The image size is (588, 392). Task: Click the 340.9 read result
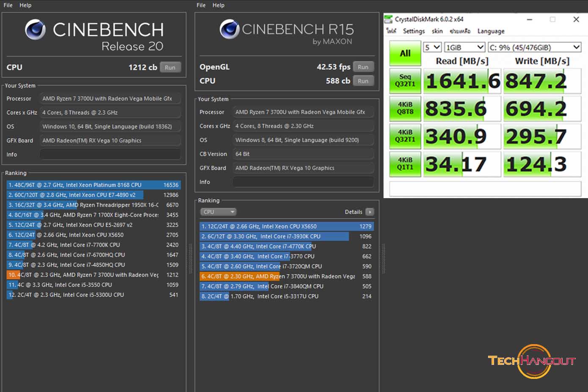pos(462,136)
